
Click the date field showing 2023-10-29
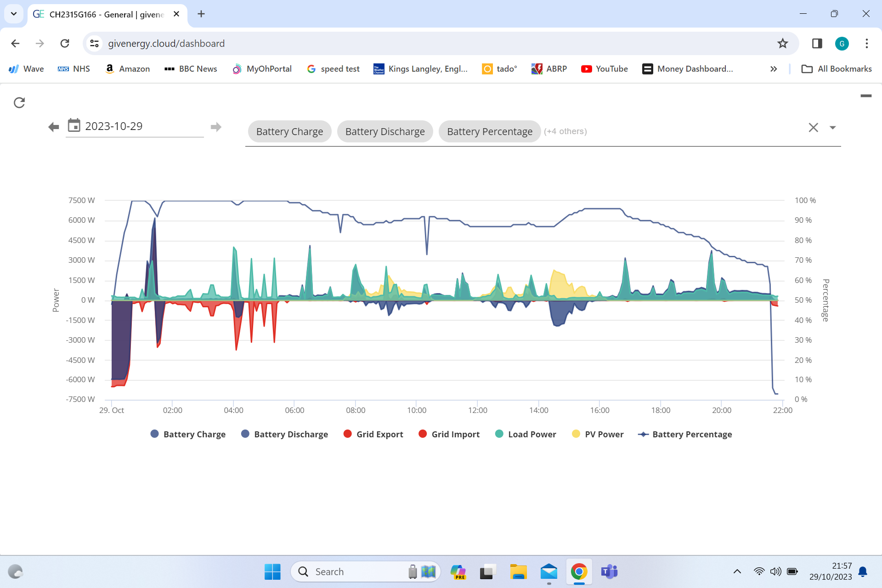135,126
